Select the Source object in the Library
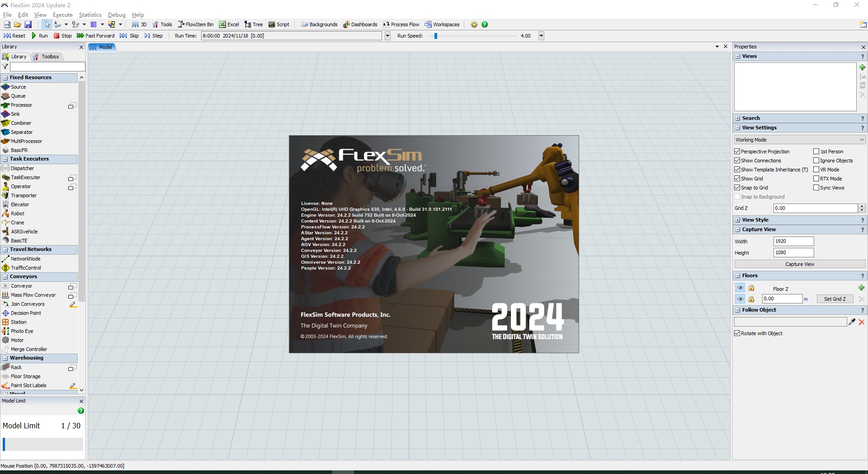Screen dimensions: 868x474 point(19,86)
